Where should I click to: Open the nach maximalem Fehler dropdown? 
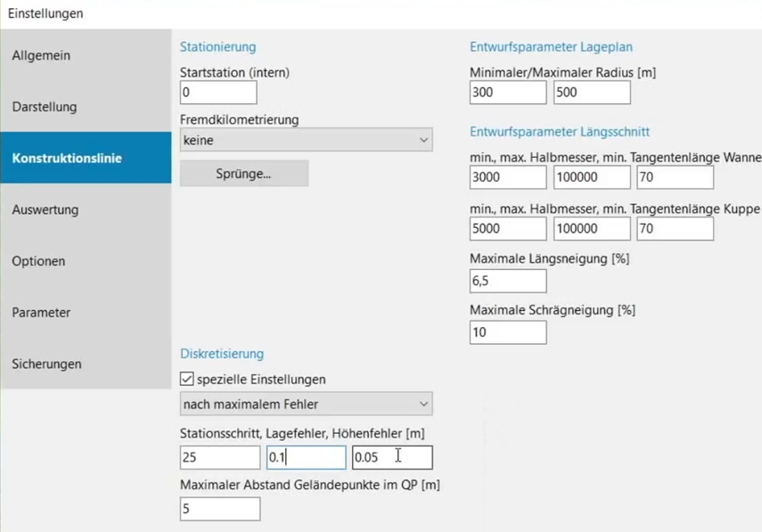pos(307,404)
